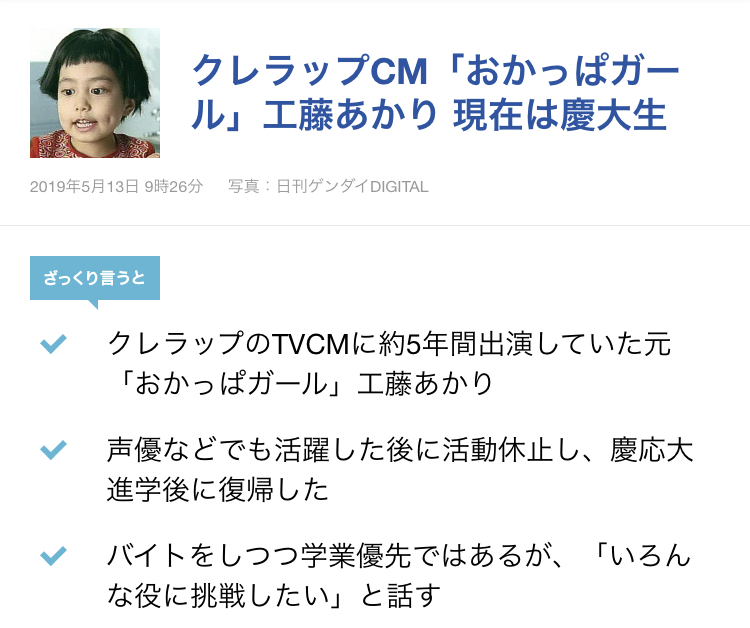This screenshot has height=628, width=750.
Task: Click headline クレラップCM「おかっぱガール」工藤あかり
Action: 435,92
